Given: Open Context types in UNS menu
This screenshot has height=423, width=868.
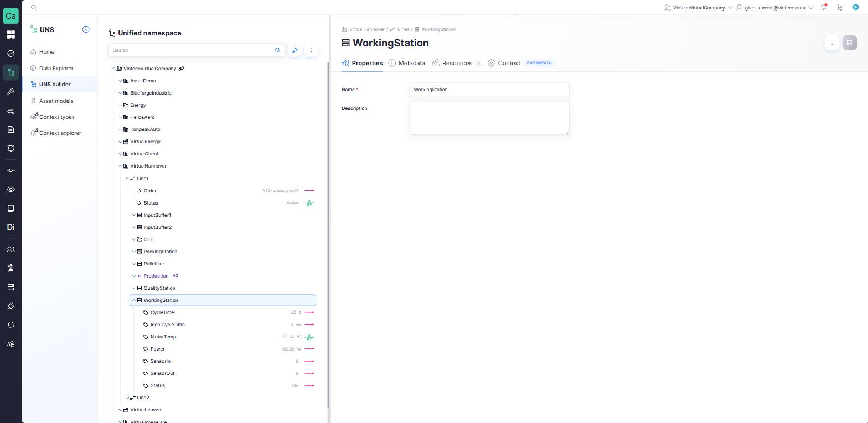Looking at the screenshot, I should (x=56, y=117).
